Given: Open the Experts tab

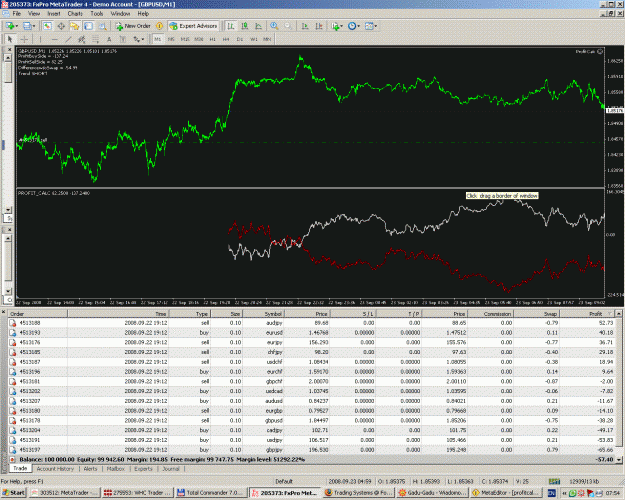Looking at the screenshot, I should click(143, 469).
